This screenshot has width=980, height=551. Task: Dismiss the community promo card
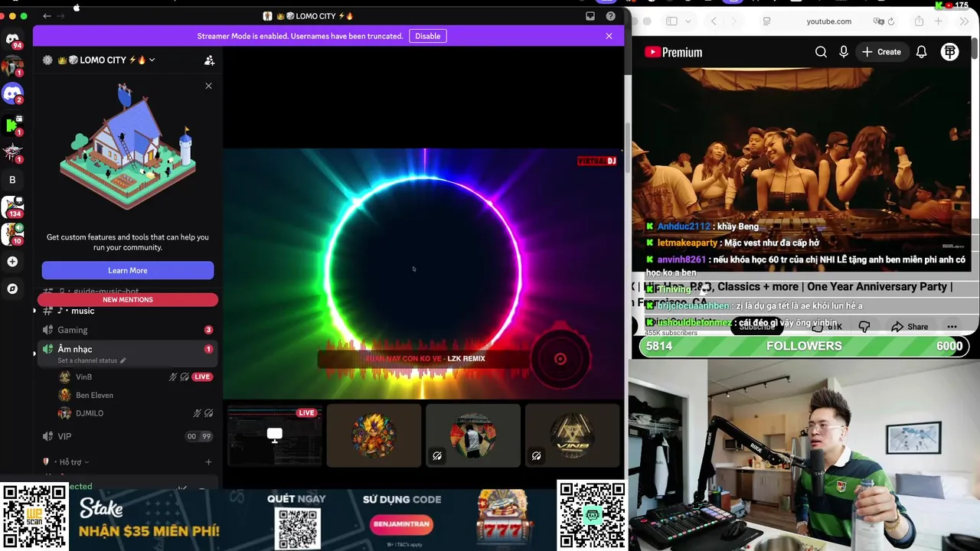click(x=208, y=86)
